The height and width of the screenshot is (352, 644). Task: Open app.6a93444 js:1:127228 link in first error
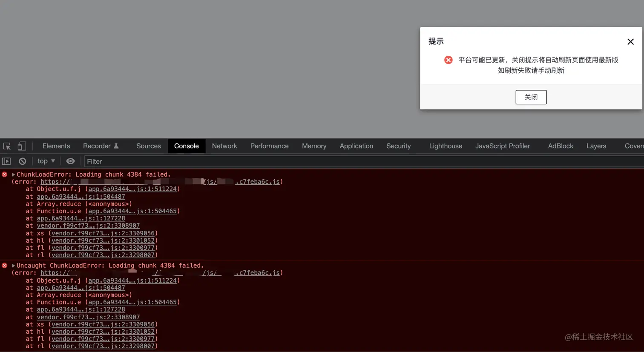81,218
